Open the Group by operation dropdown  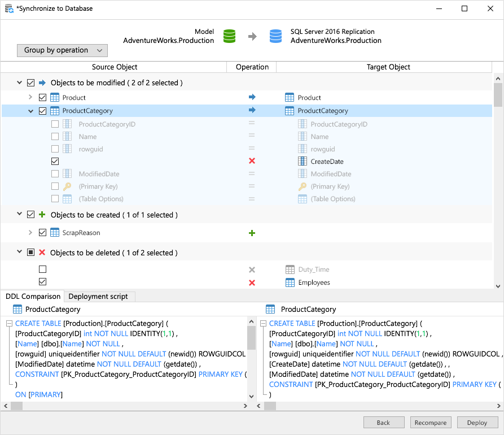click(x=62, y=50)
